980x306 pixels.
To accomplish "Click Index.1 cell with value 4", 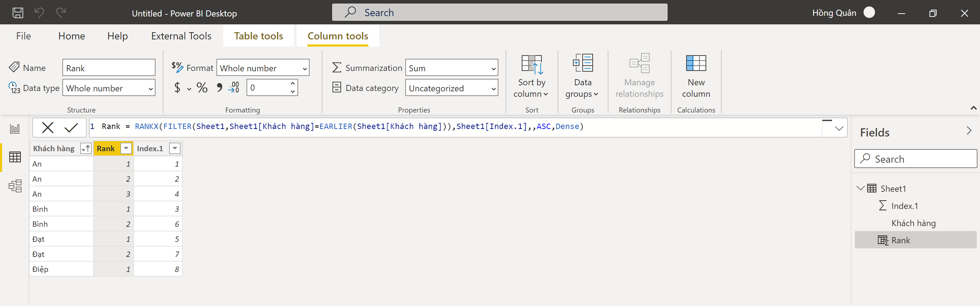I will point(158,194).
